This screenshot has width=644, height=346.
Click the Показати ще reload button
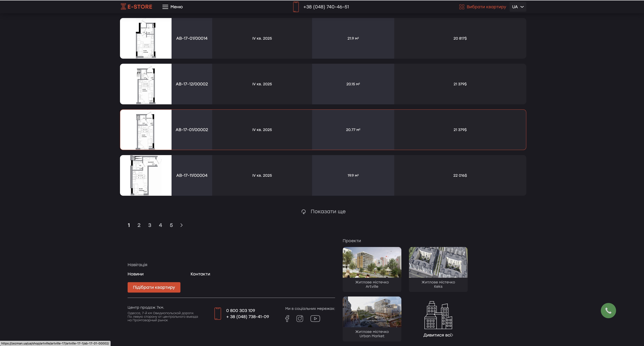pyautogui.click(x=323, y=211)
